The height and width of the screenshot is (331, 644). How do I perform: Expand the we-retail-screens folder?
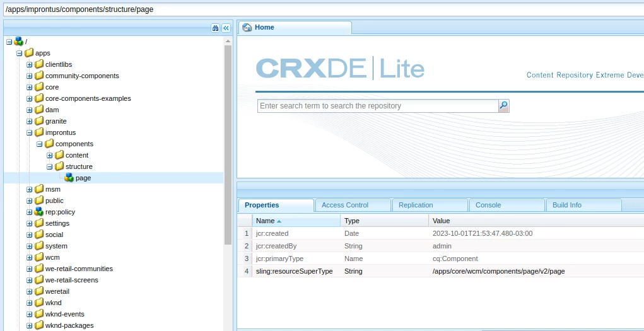tap(29, 280)
